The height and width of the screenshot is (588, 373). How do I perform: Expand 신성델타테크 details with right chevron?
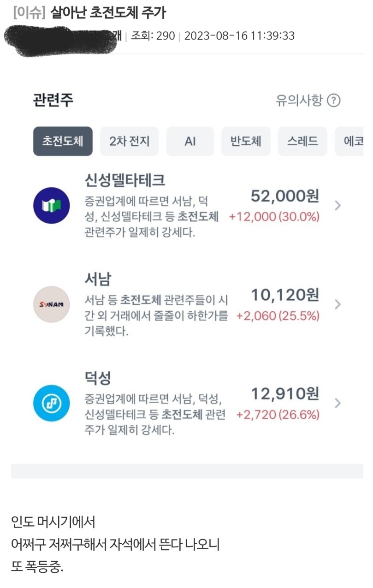[337, 206]
